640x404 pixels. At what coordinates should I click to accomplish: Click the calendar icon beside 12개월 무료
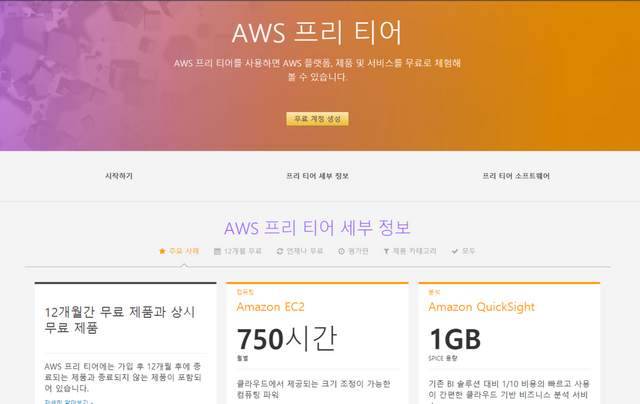217,251
